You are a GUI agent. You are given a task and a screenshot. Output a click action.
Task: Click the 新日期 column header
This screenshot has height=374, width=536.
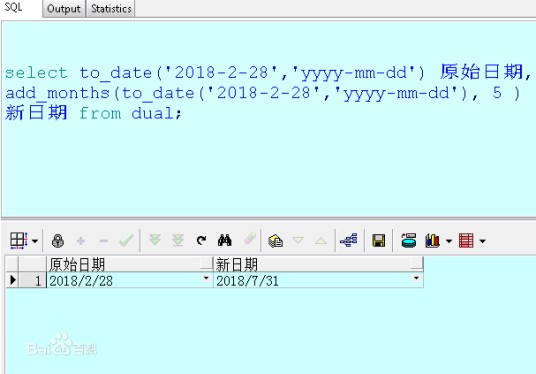(x=318, y=264)
